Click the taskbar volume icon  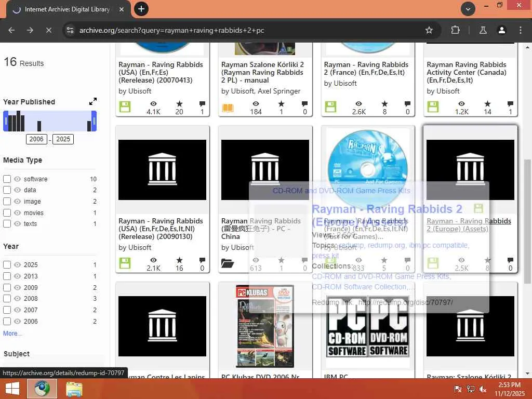point(483,389)
